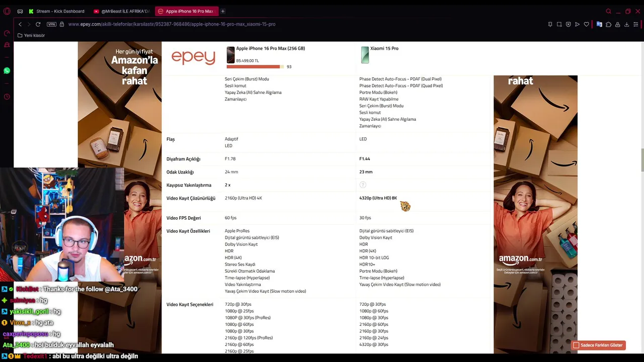The image size is (644, 362).
Task: Open GX Cleaner broom icon in sidebar
Action: click(x=7, y=45)
